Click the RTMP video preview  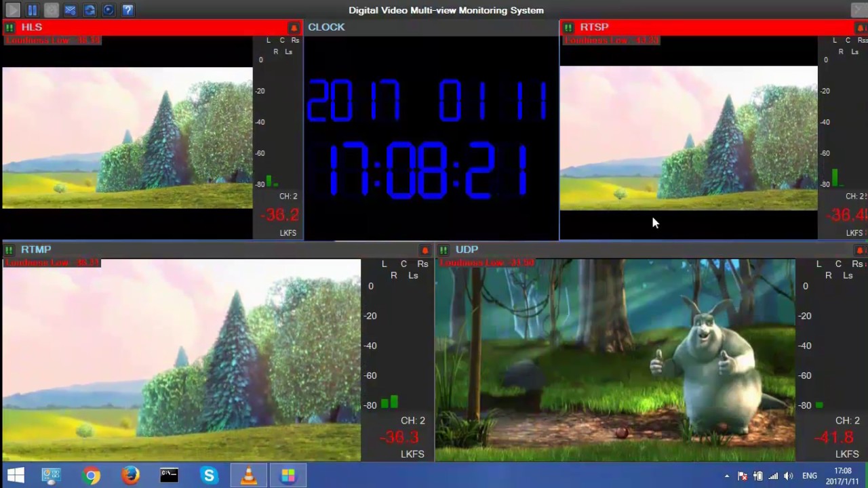[182, 360]
